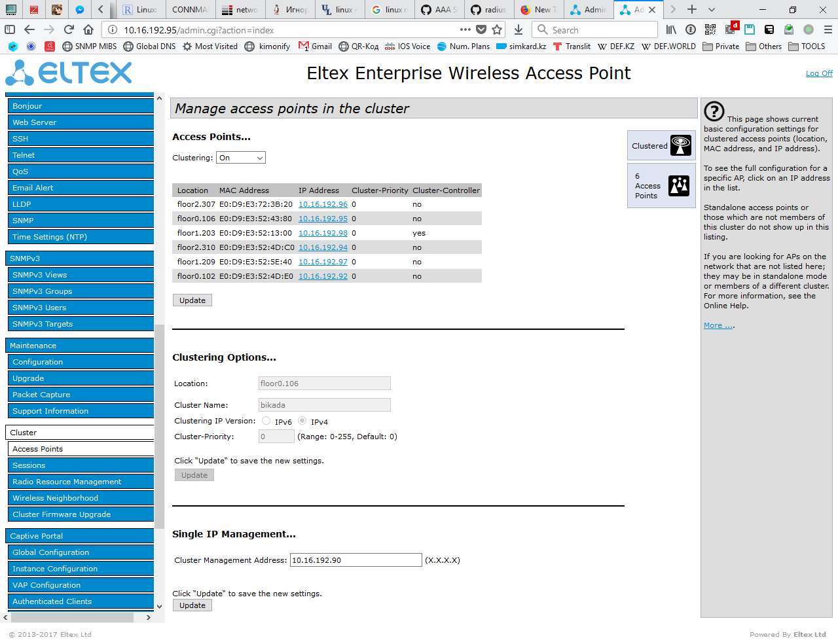838x644 pixels.
Task: Show site information icon in address bar
Action: 113,29
